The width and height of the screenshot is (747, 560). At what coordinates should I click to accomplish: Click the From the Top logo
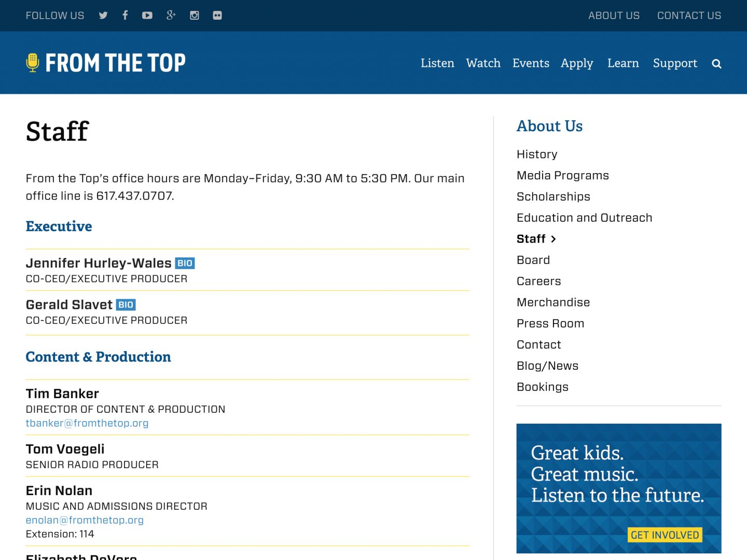pyautogui.click(x=106, y=63)
